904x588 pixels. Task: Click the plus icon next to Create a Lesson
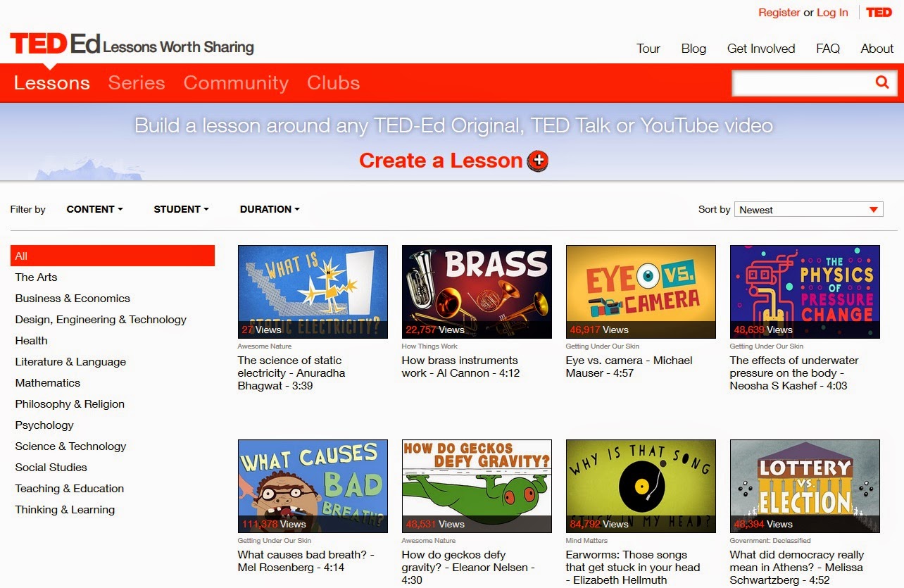coord(537,161)
